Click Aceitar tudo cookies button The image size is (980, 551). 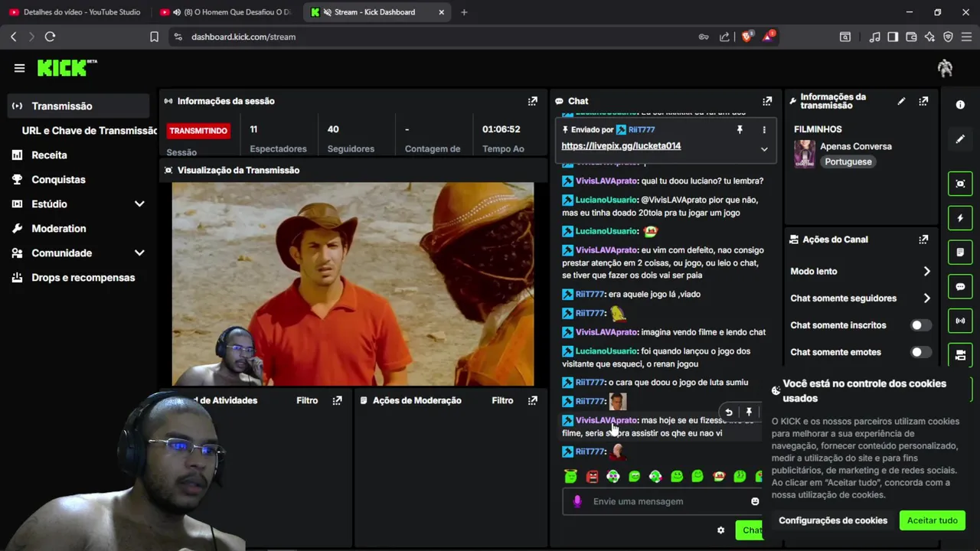(x=932, y=520)
